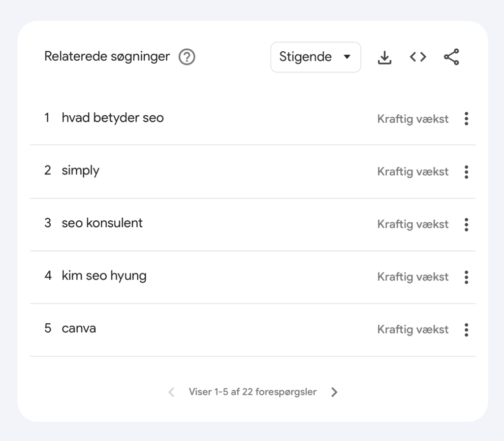Viewport: 504px width, 441px height.
Task: Click the 'Relaterede søgninger' heading
Action: click(107, 57)
